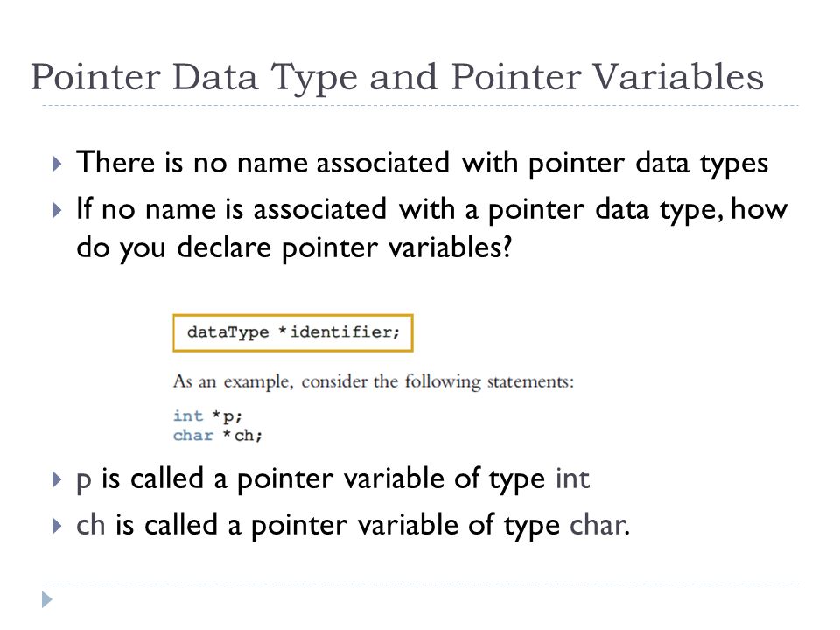Click the dashed line above the footer
840x630 pixels.
[x=420, y=584]
